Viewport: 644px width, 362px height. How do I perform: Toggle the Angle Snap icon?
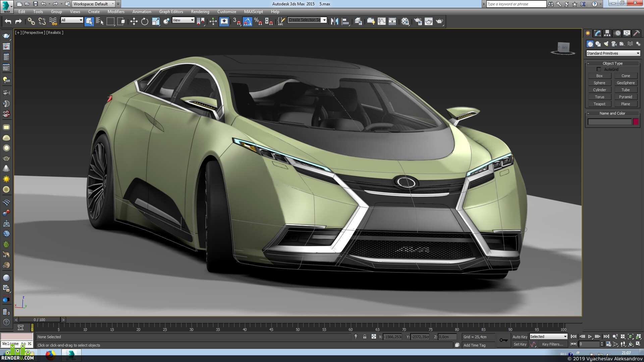[x=248, y=21]
